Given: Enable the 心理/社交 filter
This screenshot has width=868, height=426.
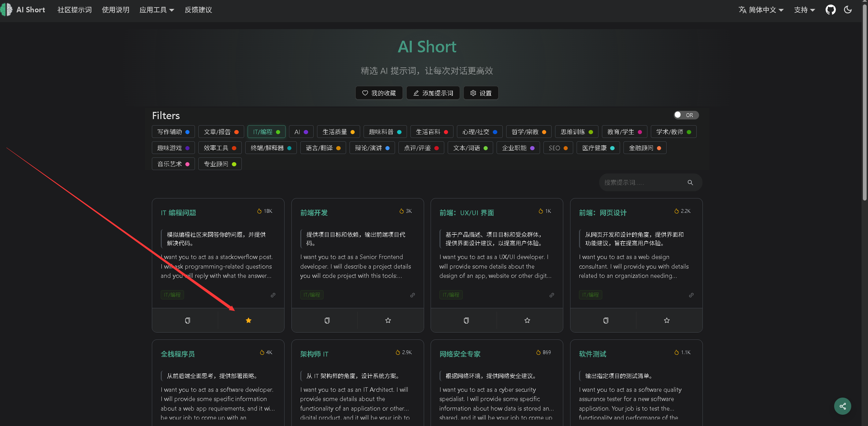Looking at the screenshot, I should (480, 132).
